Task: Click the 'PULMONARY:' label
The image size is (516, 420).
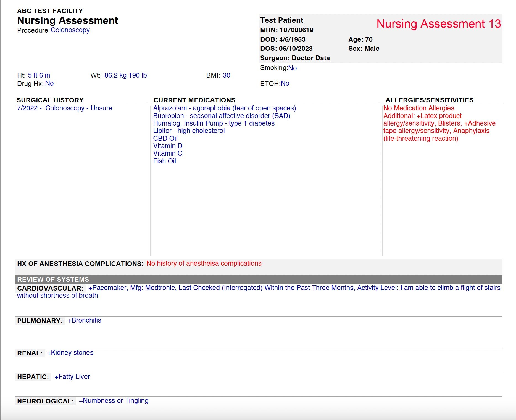Action: pos(40,321)
